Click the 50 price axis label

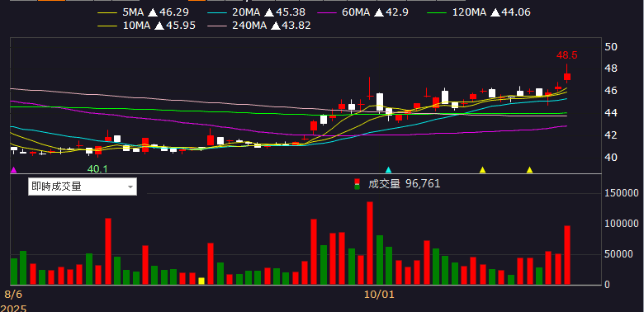click(611, 46)
